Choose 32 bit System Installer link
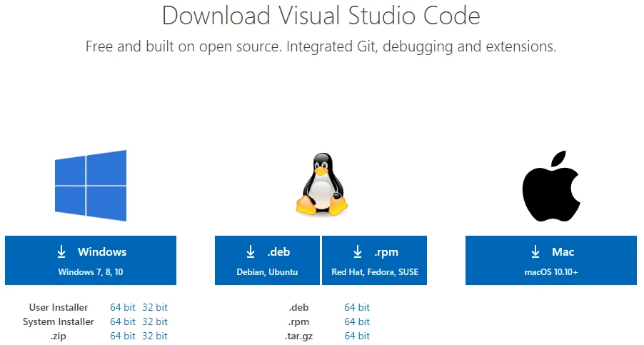644x345 pixels. tap(155, 321)
